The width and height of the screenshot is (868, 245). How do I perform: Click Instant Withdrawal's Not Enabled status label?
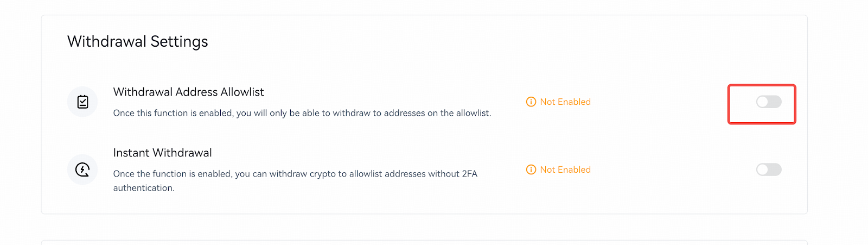[565, 169]
